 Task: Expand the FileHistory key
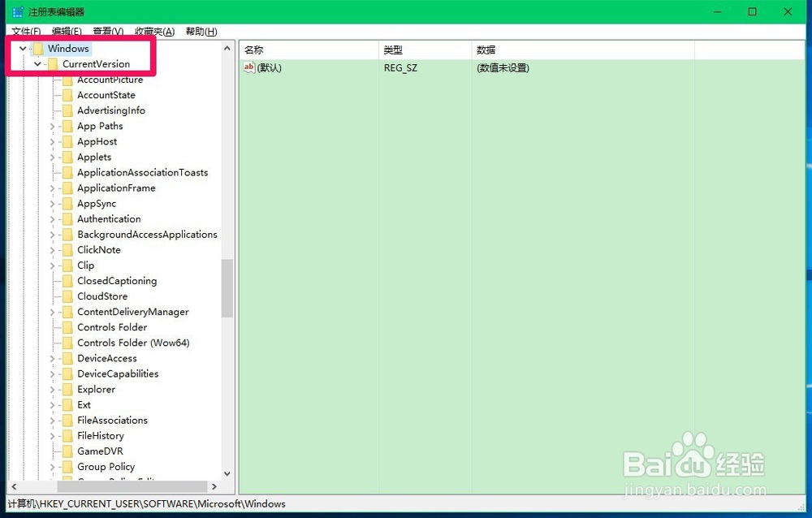coord(52,436)
